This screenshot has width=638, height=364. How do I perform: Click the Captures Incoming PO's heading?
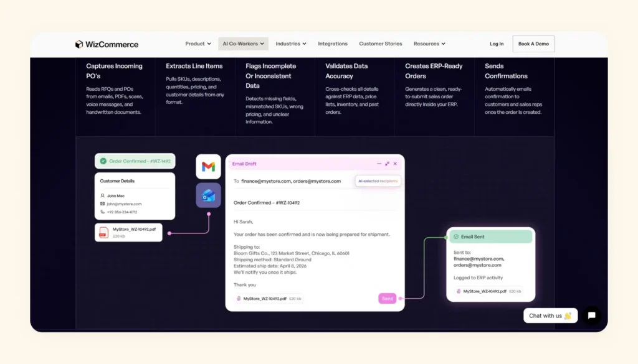click(x=115, y=71)
